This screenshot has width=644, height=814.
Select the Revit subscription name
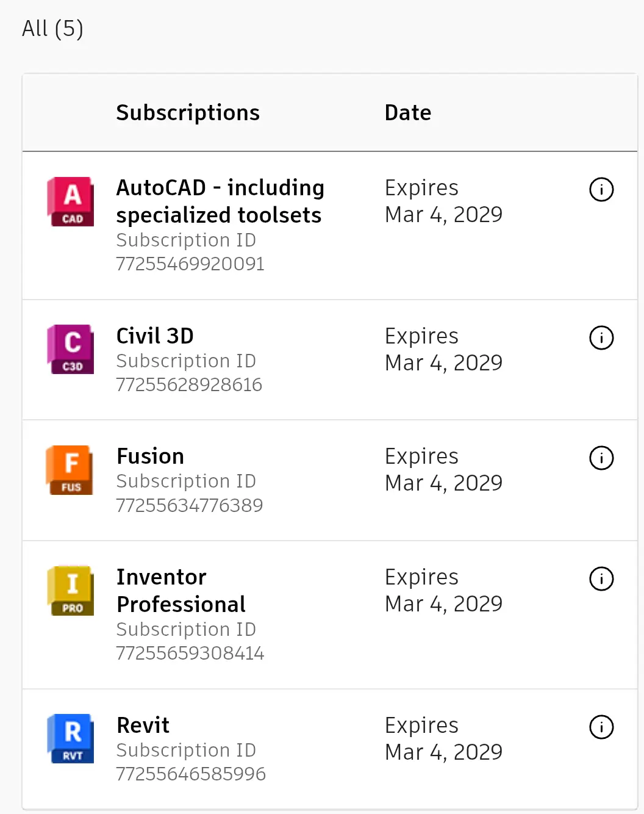143,726
